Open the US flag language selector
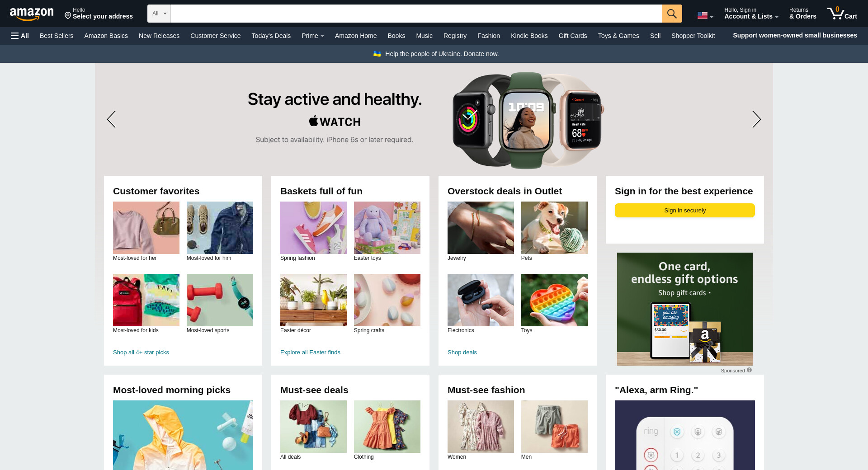Screen dimensions: 868x470 coord(705,16)
